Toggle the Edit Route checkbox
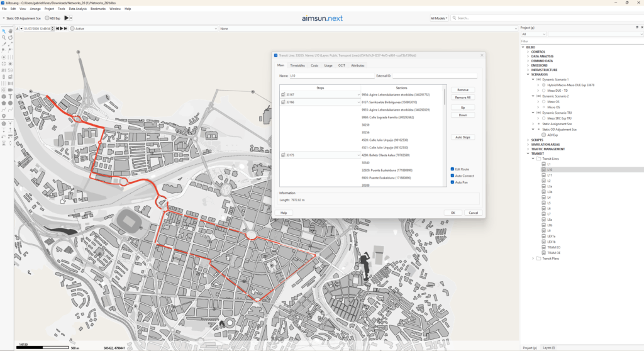The image size is (644, 351). pyautogui.click(x=452, y=169)
